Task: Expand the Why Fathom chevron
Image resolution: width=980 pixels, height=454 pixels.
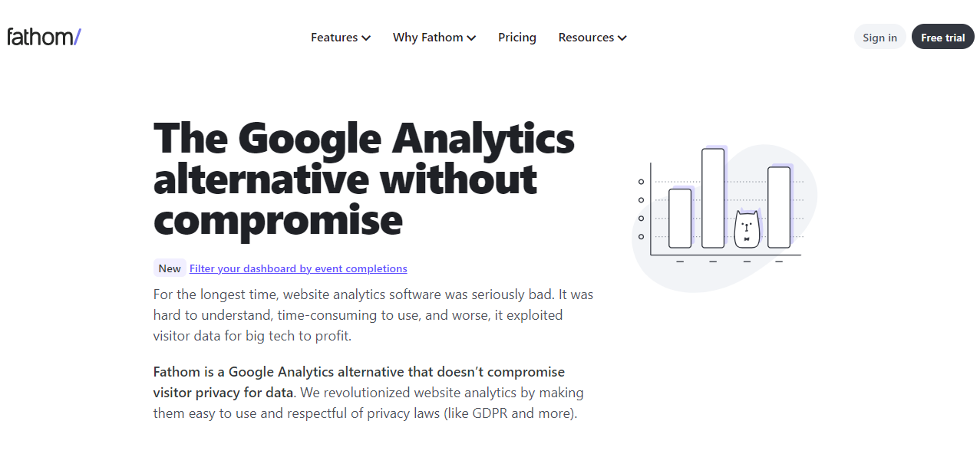Action: tap(471, 38)
